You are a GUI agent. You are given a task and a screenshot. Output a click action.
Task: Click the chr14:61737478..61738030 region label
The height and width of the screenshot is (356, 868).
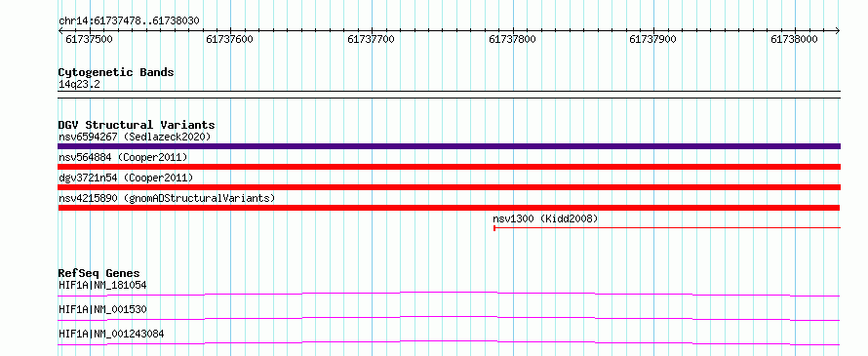coord(129,21)
